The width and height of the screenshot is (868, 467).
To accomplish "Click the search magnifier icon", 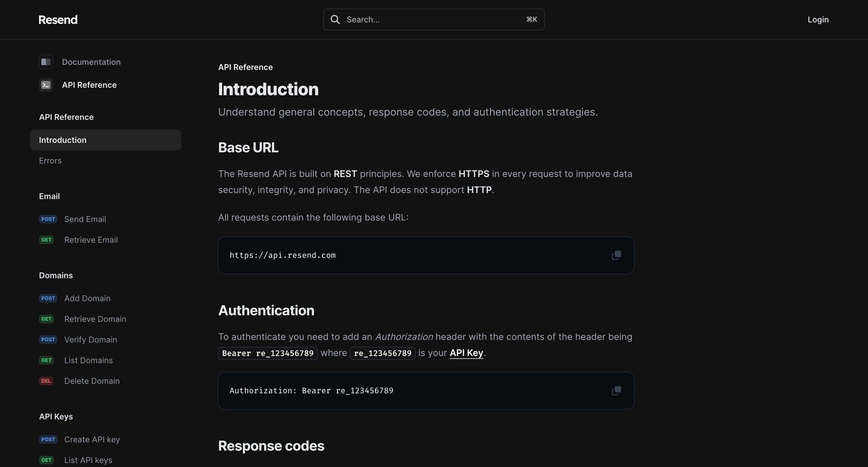I will (335, 20).
